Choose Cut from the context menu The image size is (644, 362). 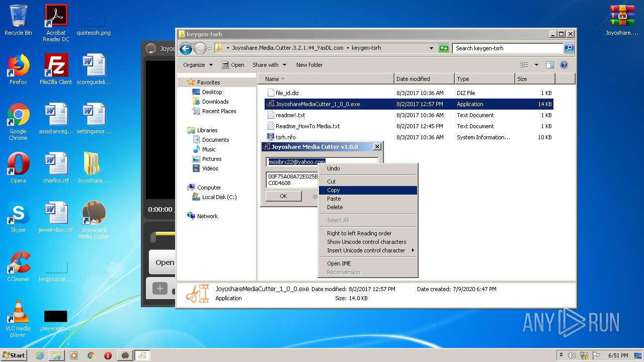click(x=368, y=182)
